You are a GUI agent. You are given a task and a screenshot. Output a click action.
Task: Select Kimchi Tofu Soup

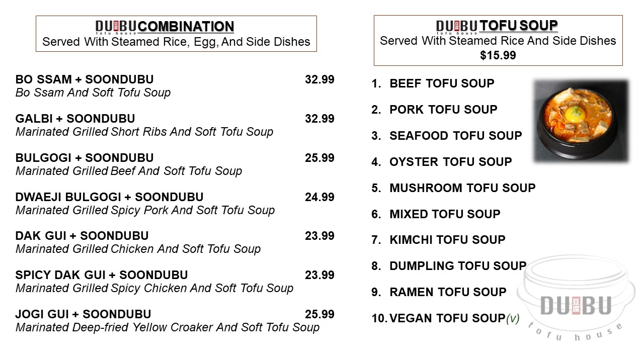coord(447,240)
